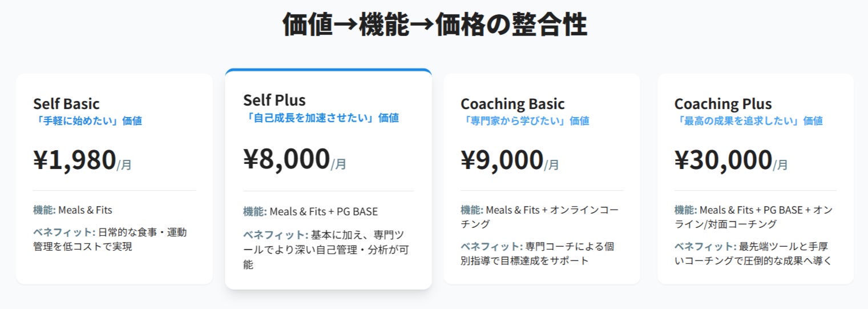The height and width of the screenshot is (309, 868).
Task: Select the Coaching Plus plan heading
Action: (723, 104)
